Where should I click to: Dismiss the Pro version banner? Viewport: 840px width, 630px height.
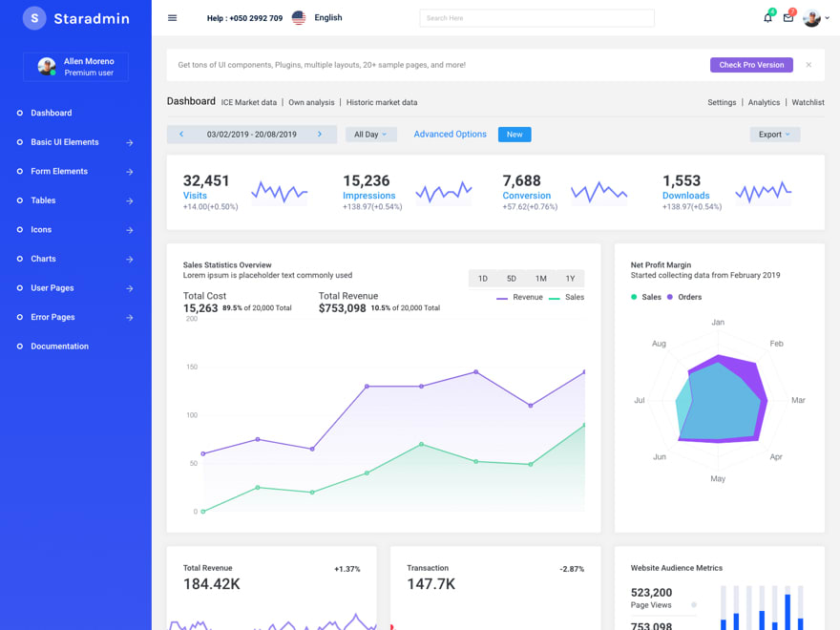pyautogui.click(x=808, y=65)
